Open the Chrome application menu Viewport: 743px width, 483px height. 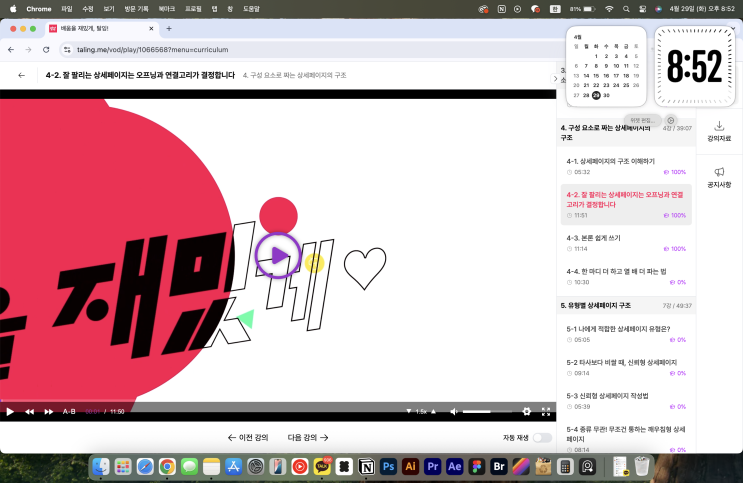[39, 9]
